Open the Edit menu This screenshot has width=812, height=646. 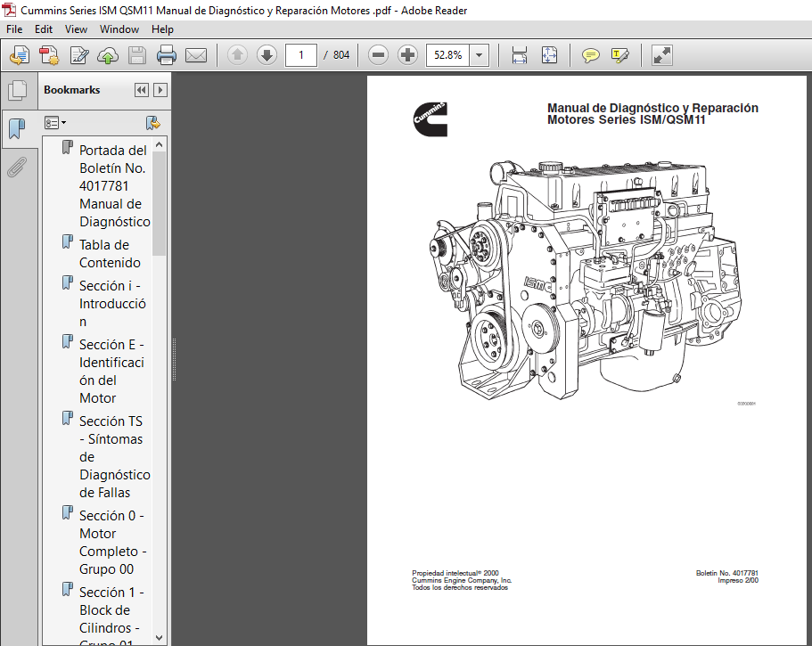click(44, 29)
